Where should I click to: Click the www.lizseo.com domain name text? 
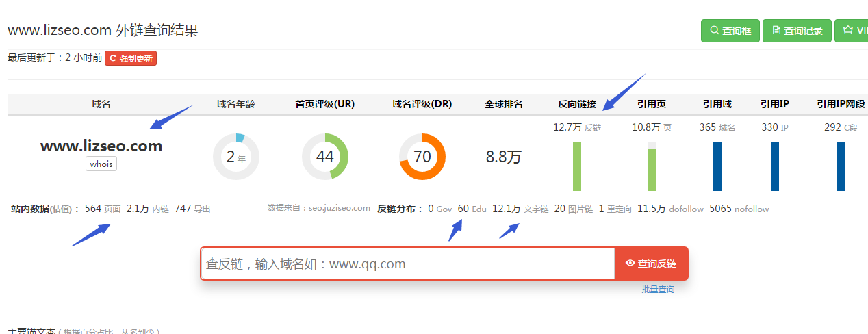(101, 146)
